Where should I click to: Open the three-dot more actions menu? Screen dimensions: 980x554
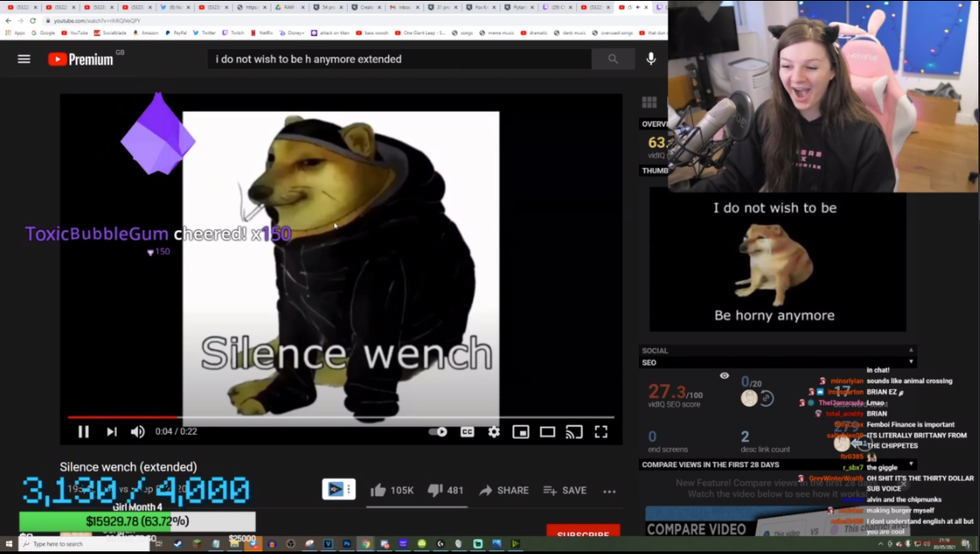pyautogui.click(x=609, y=490)
